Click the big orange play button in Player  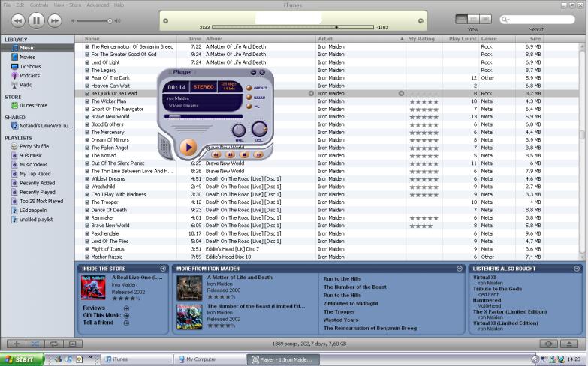pos(188,147)
